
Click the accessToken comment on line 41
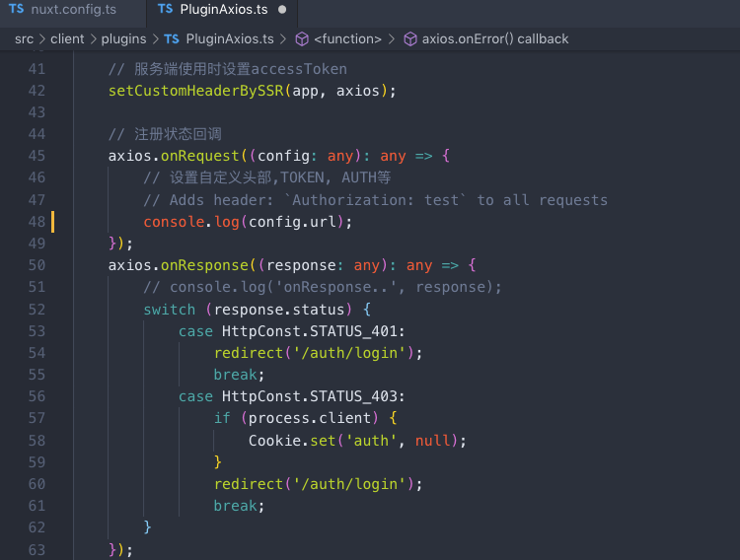tap(228, 69)
